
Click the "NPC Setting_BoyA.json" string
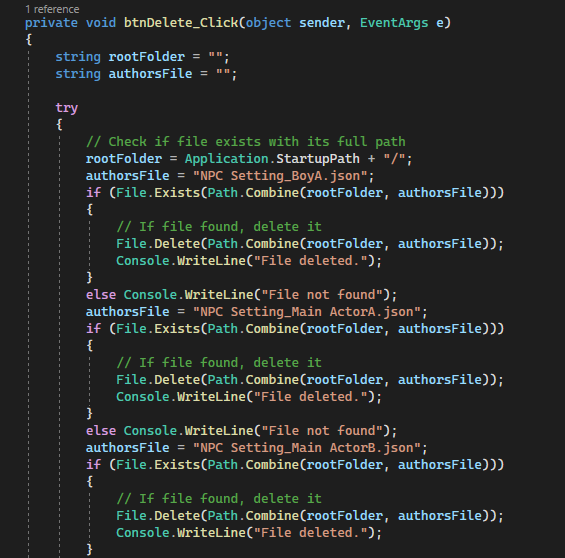pos(280,176)
